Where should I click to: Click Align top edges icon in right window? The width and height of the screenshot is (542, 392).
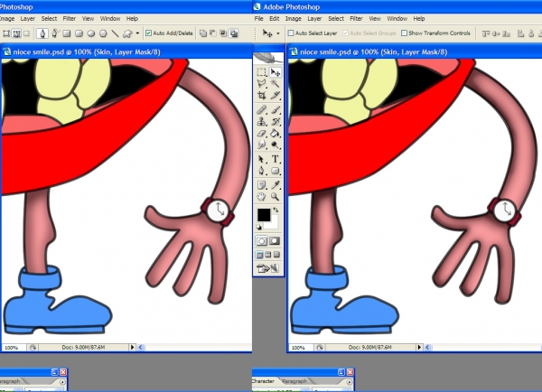(x=486, y=33)
